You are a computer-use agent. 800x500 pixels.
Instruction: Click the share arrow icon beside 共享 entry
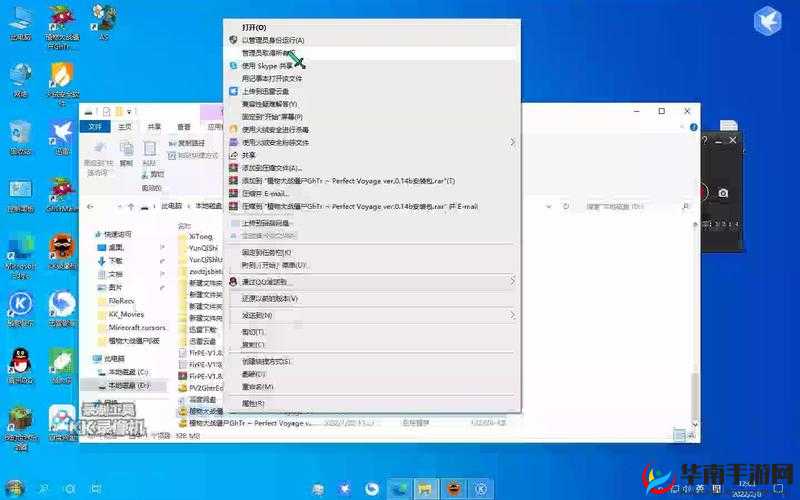(x=233, y=155)
